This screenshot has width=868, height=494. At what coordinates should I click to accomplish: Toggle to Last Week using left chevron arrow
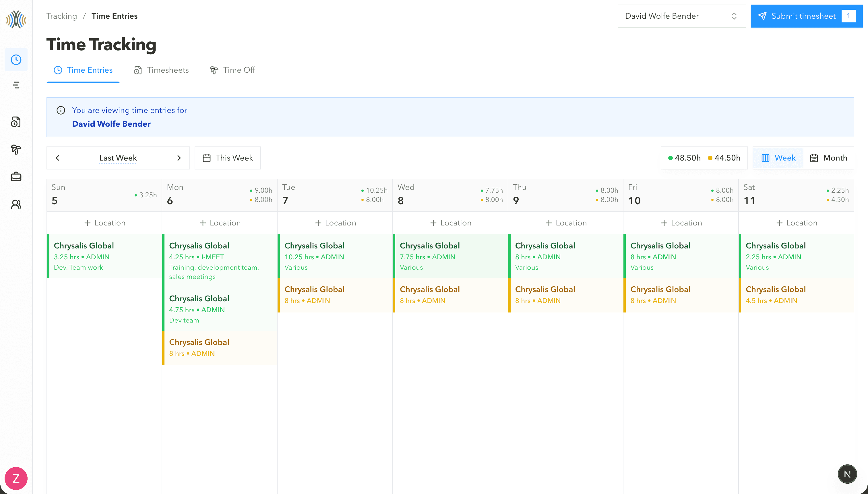[57, 158]
